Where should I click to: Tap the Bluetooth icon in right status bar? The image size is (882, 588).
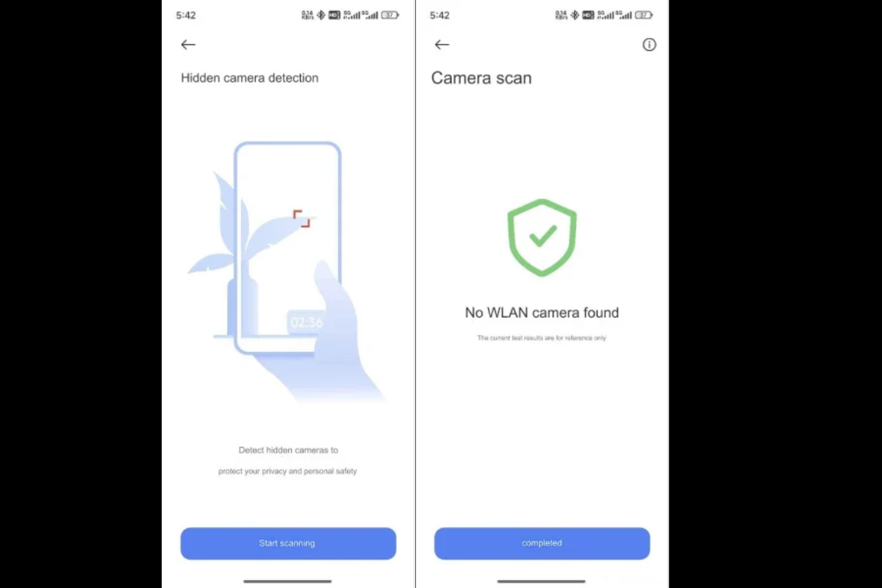tap(575, 15)
